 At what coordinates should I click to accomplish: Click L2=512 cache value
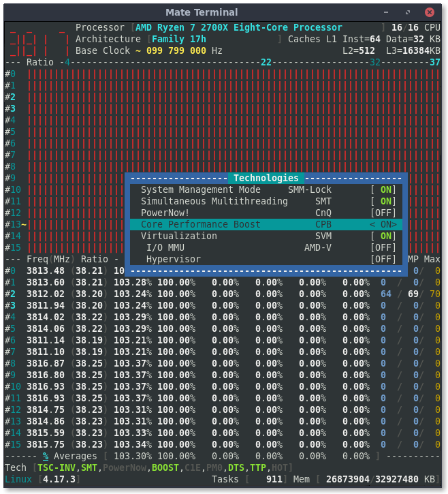click(x=359, y=50)
